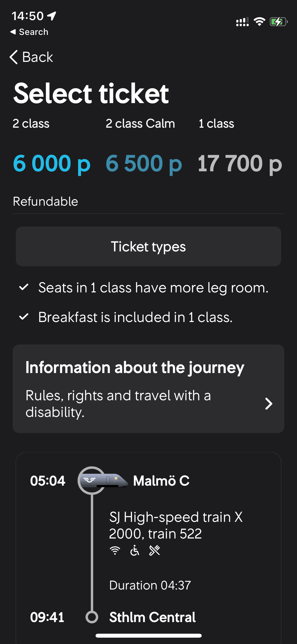297x644 pixels.
Task: Expand journey information with right chevron
Action: (x=268, y=404)
